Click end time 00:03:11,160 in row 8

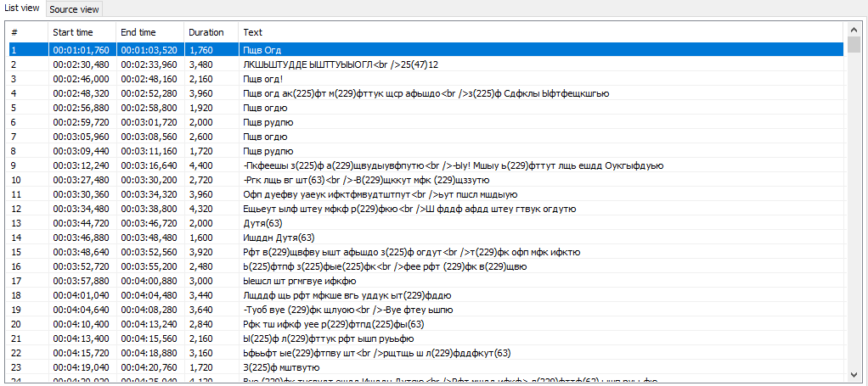point(149,151)
